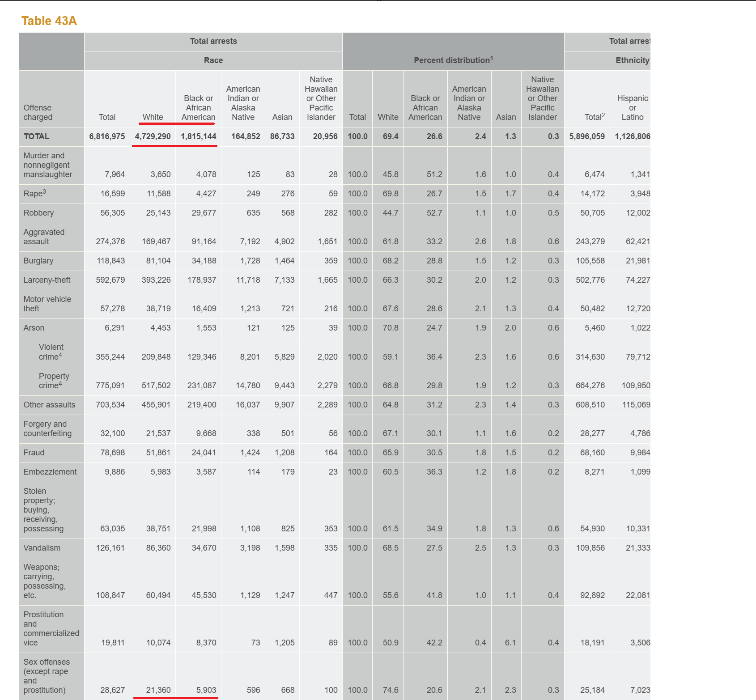Select Murder row Black percent 51.2
756x700 pixels.
coord(434,174)
